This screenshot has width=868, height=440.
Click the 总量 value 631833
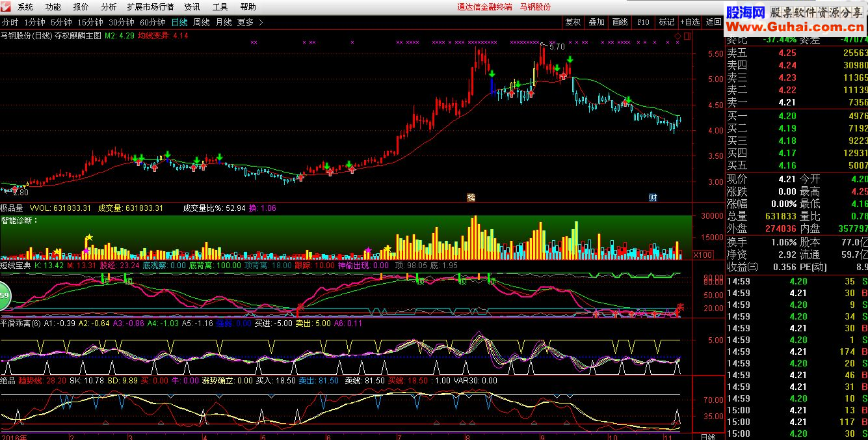[780, 216]
